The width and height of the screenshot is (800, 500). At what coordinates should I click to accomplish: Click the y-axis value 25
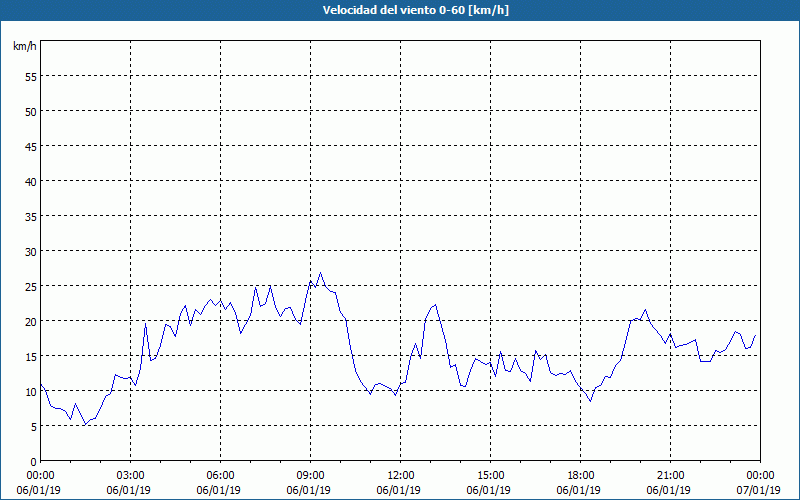(x=31, y=286)
